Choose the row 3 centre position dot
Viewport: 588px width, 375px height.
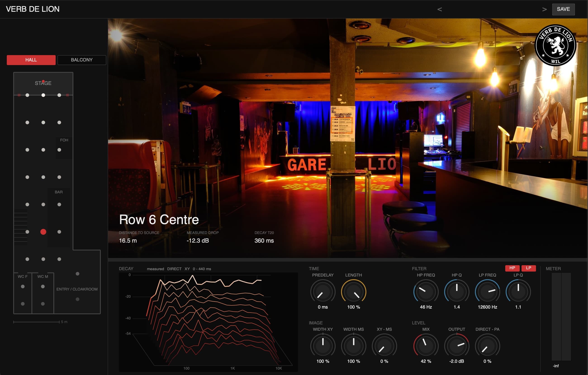click(x=43, y=150)
